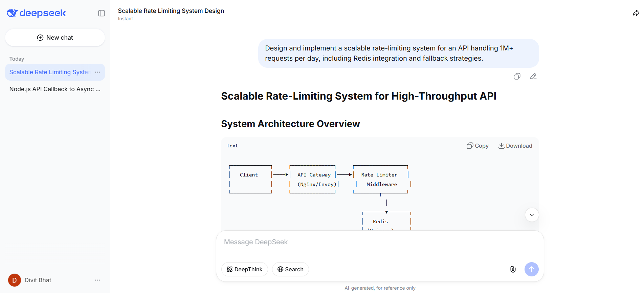Screen dimensions: 644x293
Task: Open the Scalable Rate Limiting System chat
Action: pyautogui.click(x=49, y=72)
